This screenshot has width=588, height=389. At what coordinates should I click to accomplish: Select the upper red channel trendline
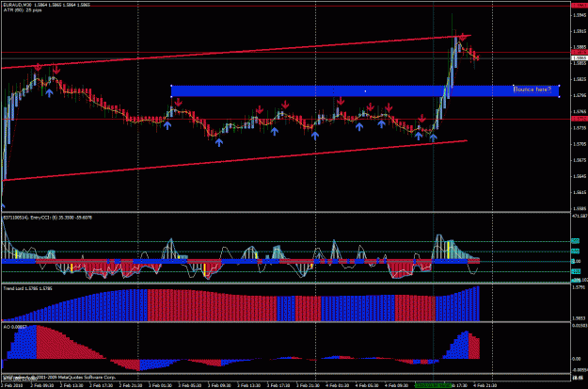pyautogui.click(x=236, y=52)
